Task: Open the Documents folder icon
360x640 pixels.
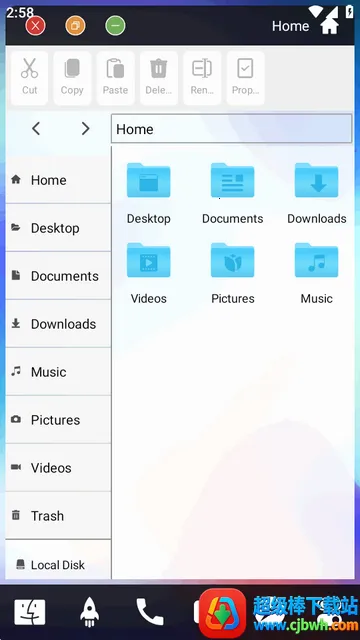Action: coord(233,180)
